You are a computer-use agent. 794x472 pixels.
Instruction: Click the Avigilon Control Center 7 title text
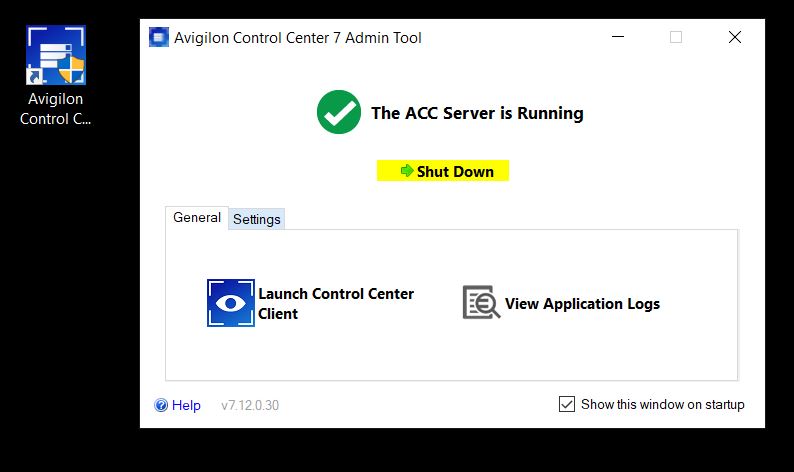coord(298,38)
